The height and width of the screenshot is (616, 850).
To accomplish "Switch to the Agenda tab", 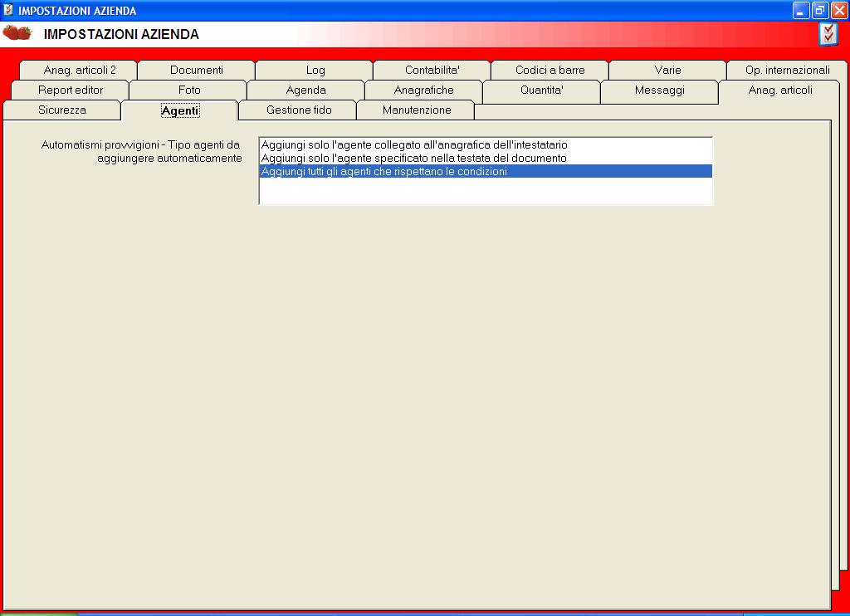I will point(305,90).
